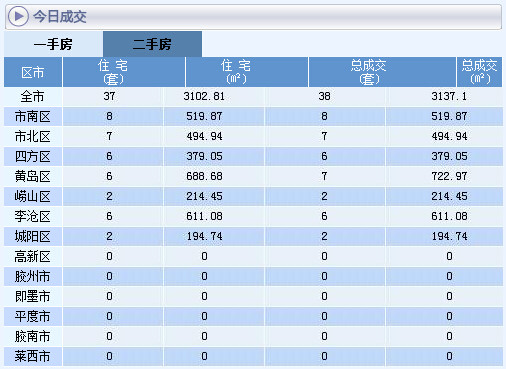The width and height of the screenshot is (506, 369).
Task: Click 总成交 count 2 in 城阳区 row
Action: pyautogui.click(x=324, y=236)
